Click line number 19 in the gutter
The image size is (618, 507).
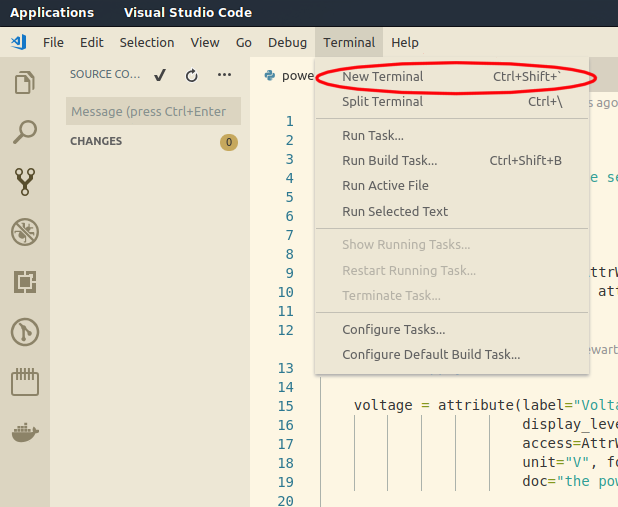286,482
